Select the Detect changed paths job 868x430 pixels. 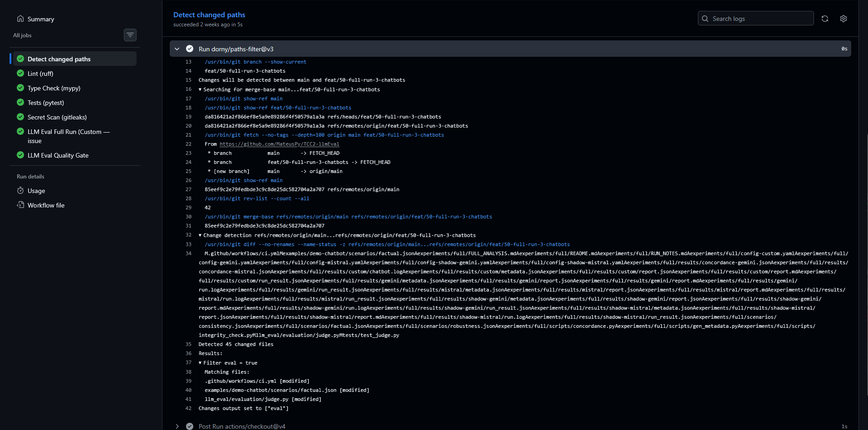pos(75,59)
